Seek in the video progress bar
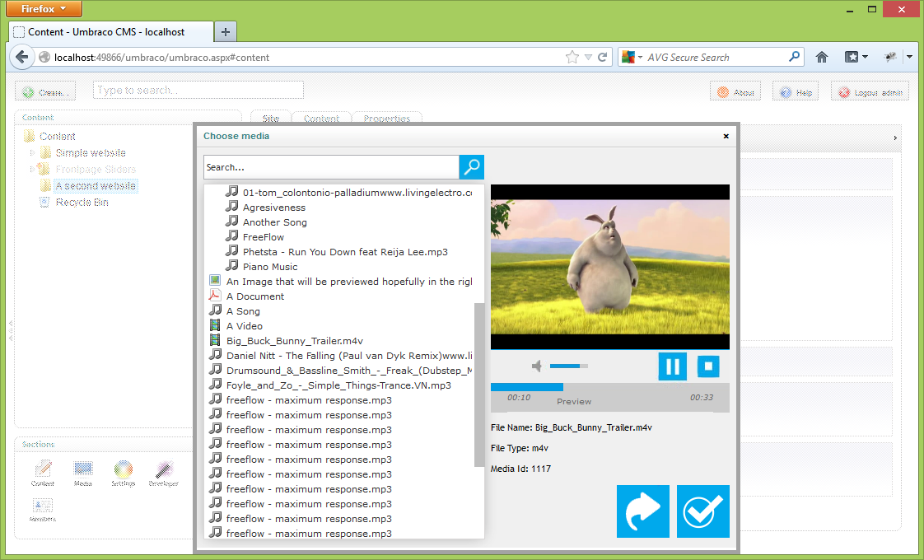 (610, 387)
